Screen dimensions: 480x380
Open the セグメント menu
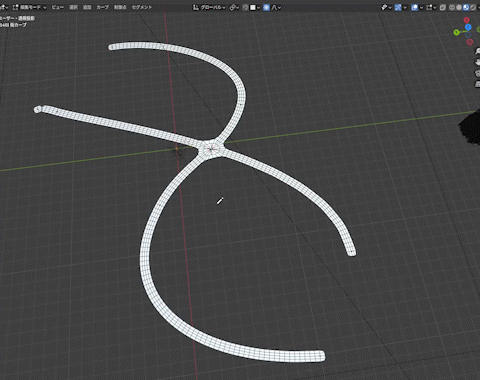click(142, 7)
